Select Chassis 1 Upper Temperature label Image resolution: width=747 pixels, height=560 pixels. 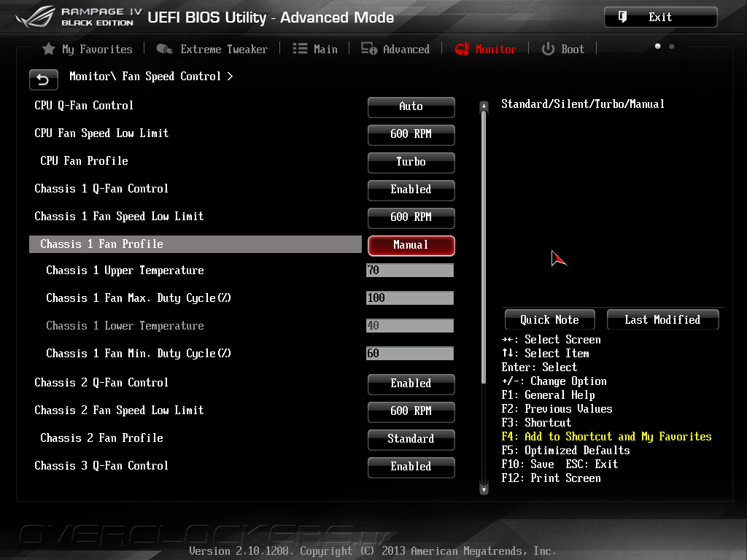(125, 271)
